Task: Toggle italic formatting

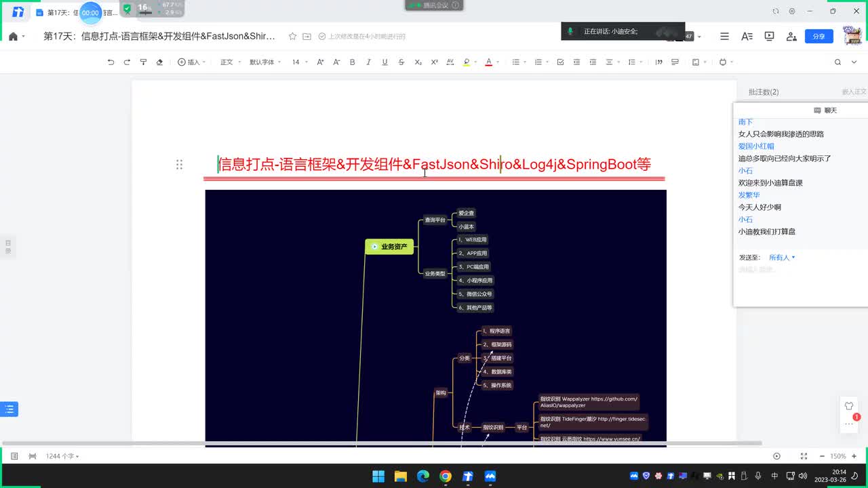Action: tap(369, 62)
